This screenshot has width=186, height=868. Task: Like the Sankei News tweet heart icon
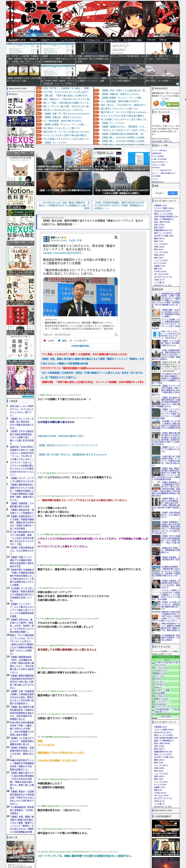point(45,341)
